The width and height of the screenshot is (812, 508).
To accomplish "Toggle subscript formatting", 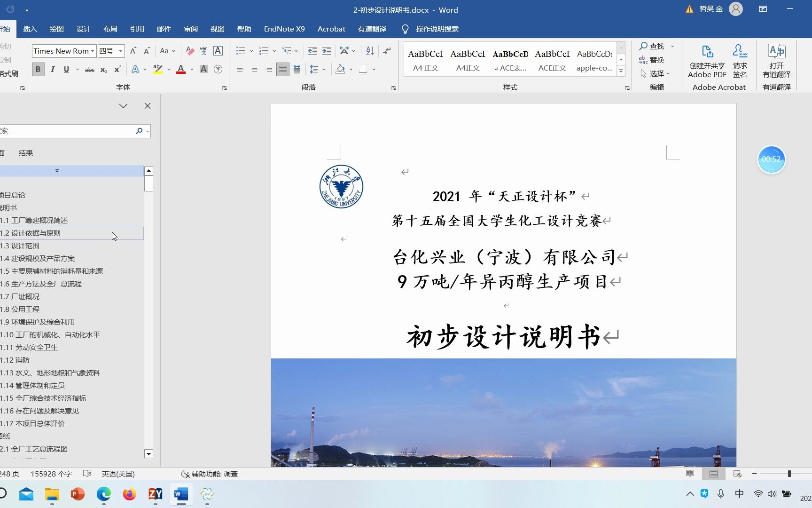I will click(x=104, y=69).
